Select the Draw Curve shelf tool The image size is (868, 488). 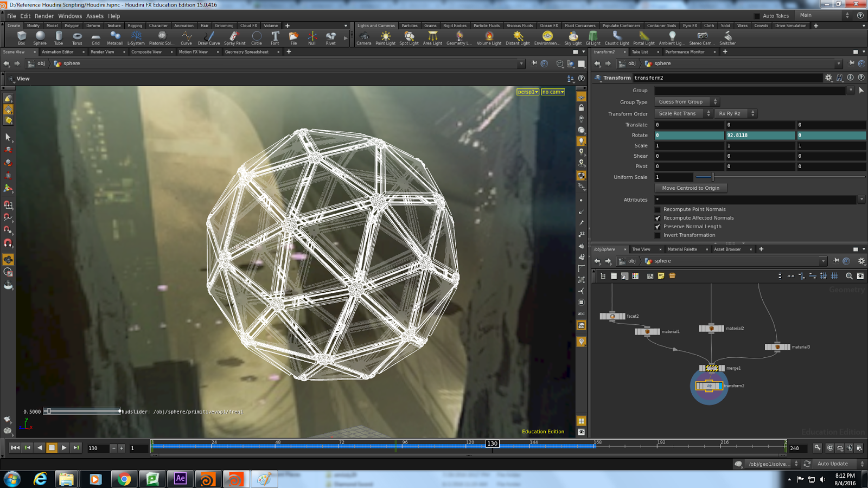tap(208, 37)
